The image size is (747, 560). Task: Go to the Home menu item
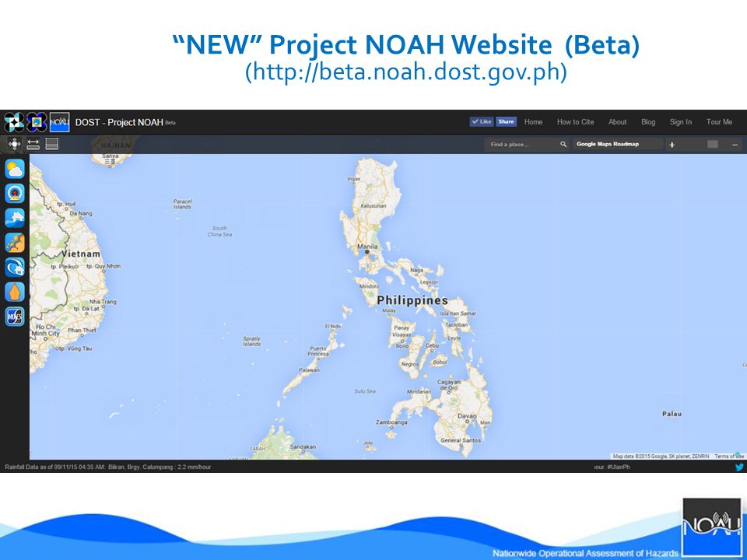[533, 122]
